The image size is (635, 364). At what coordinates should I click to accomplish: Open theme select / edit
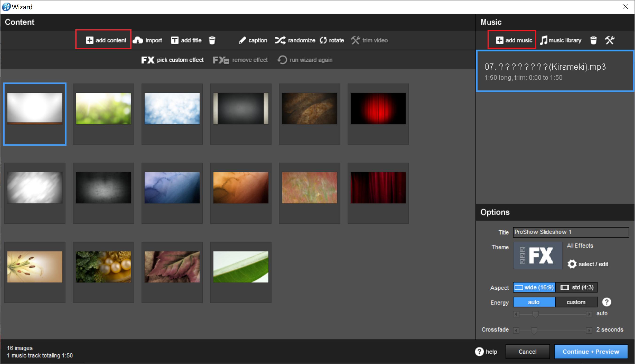coord(588,264)
